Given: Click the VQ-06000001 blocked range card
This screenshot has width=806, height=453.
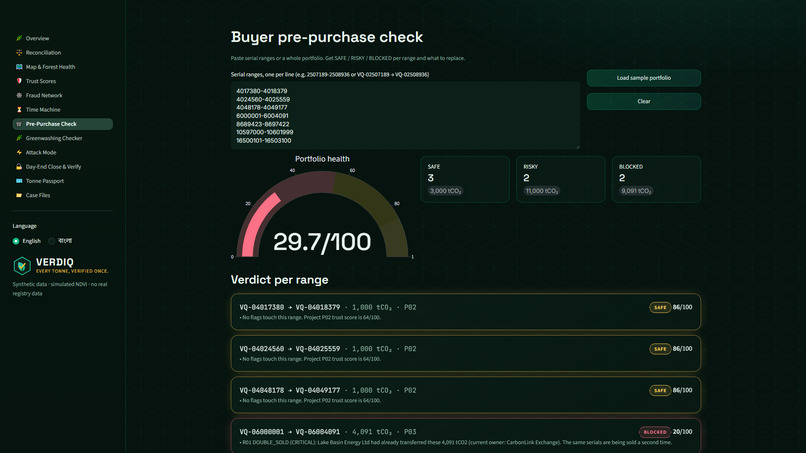Looking at the screenshot, I should click(466, 436).
